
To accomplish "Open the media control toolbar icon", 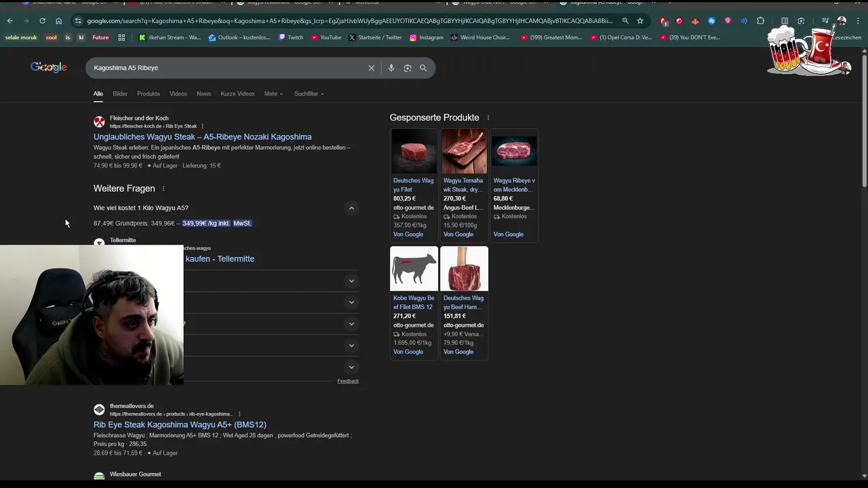I will pyautogui.click(x=825, y=21).
